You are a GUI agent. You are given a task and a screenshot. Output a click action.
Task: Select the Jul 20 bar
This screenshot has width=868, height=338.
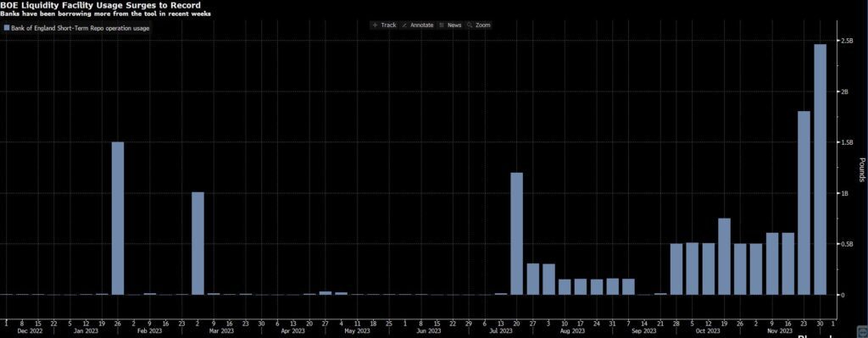click(516, 234)
